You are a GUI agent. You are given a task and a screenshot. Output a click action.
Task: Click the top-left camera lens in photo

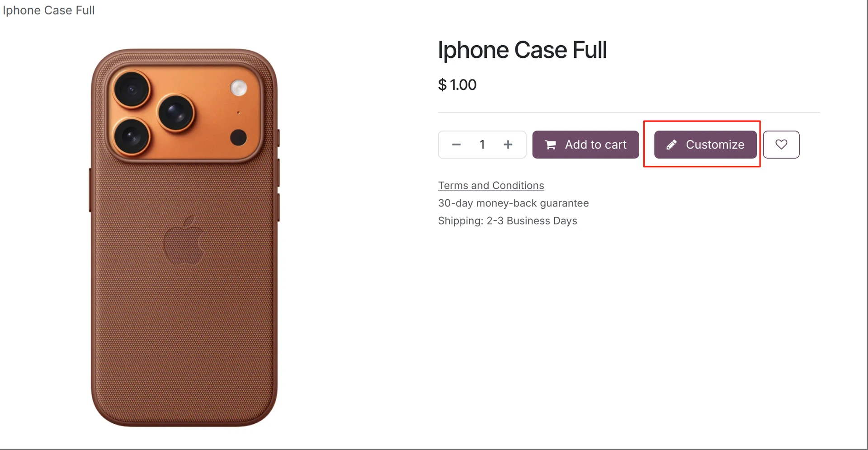pos(132,89)
